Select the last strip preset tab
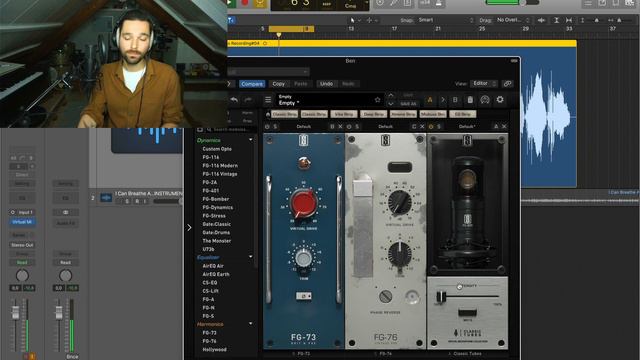Image resolution: width=640 pixels, height=360 pixels. tap(462, 114)
